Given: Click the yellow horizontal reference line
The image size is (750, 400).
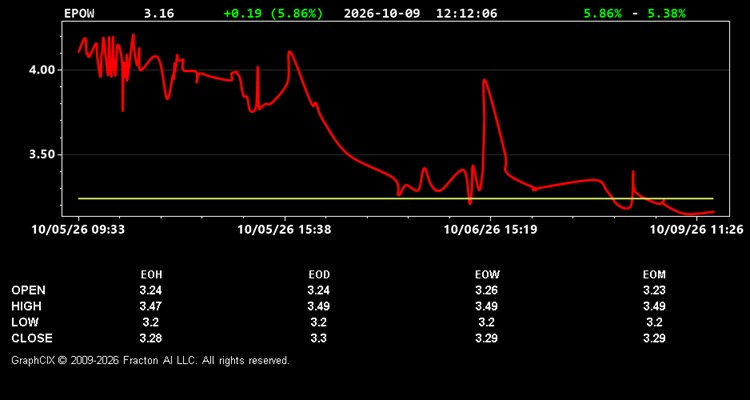Looking at the screenshot, I should [x=396, y=198].
